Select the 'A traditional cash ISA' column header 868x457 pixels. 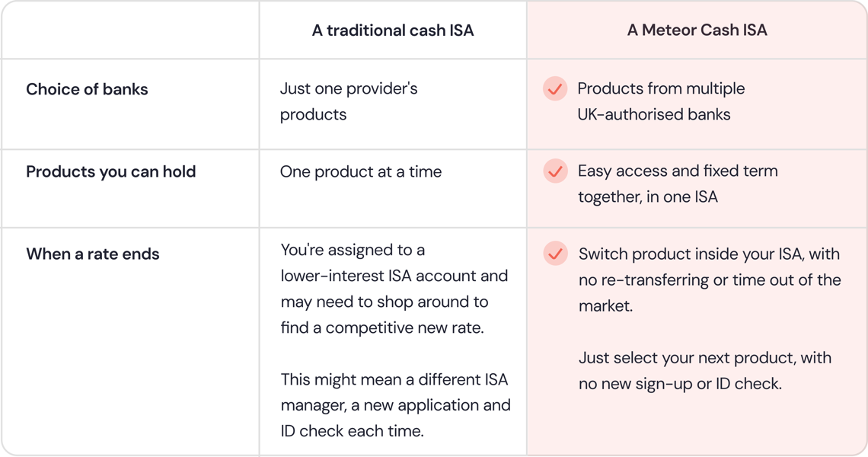393,30
